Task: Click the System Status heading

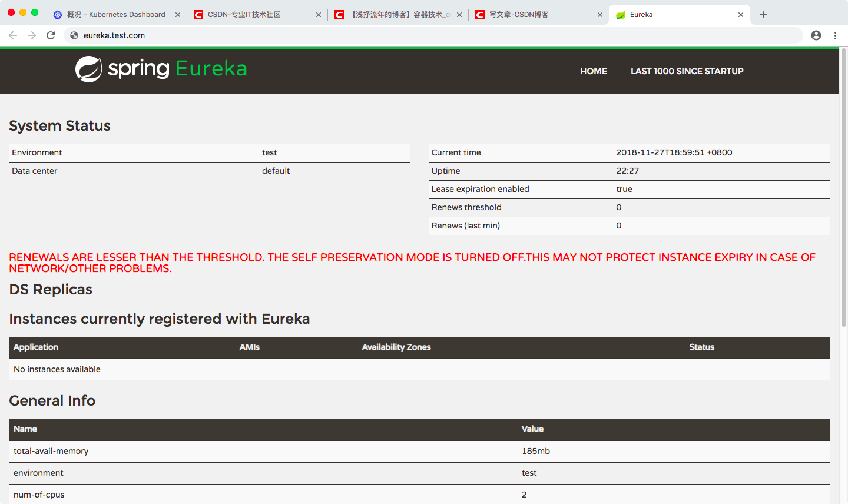Action: [x=59, y=126]
